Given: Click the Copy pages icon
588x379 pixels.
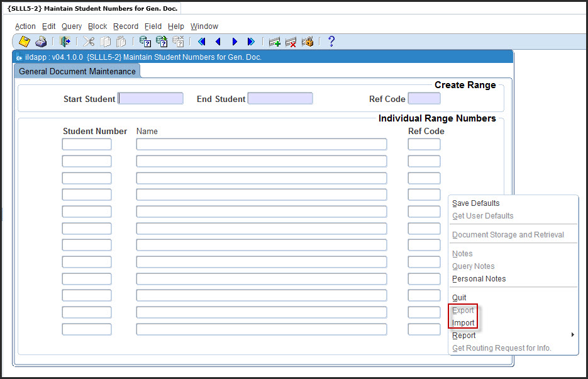Looking at the screenshot, I should coord(106,42).
